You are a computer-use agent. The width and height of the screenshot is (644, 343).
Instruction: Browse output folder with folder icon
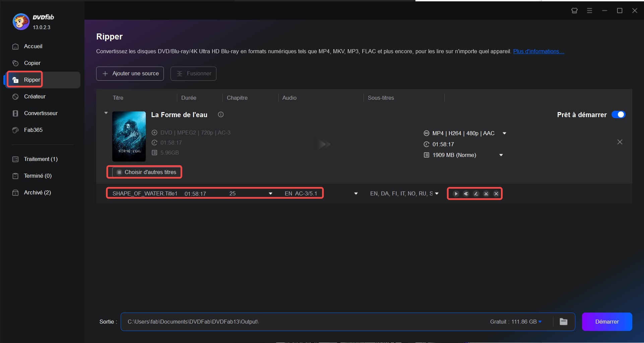[x=564, y=322]
